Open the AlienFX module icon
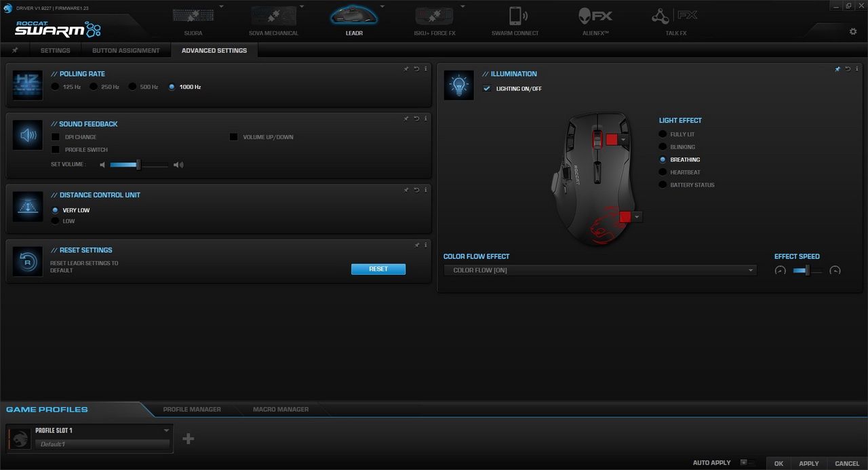This screenshot has height=470, width=868. [595, 16]
